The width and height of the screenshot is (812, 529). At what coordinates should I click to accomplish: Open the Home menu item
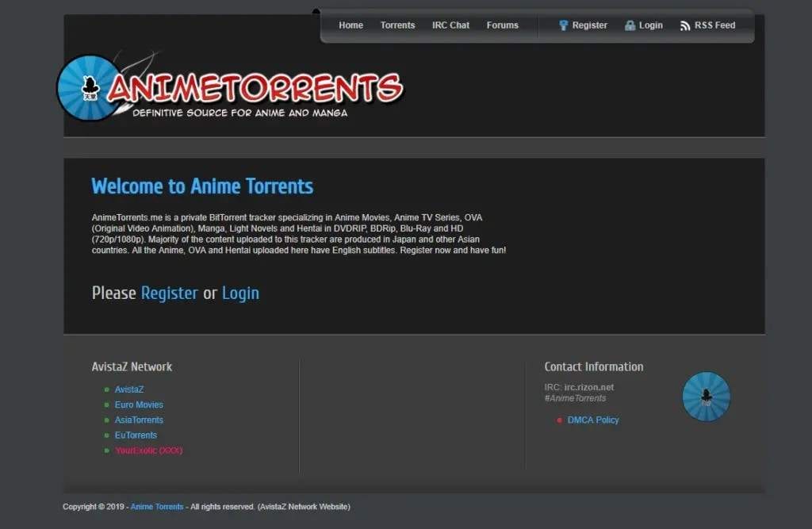point(350,25)
